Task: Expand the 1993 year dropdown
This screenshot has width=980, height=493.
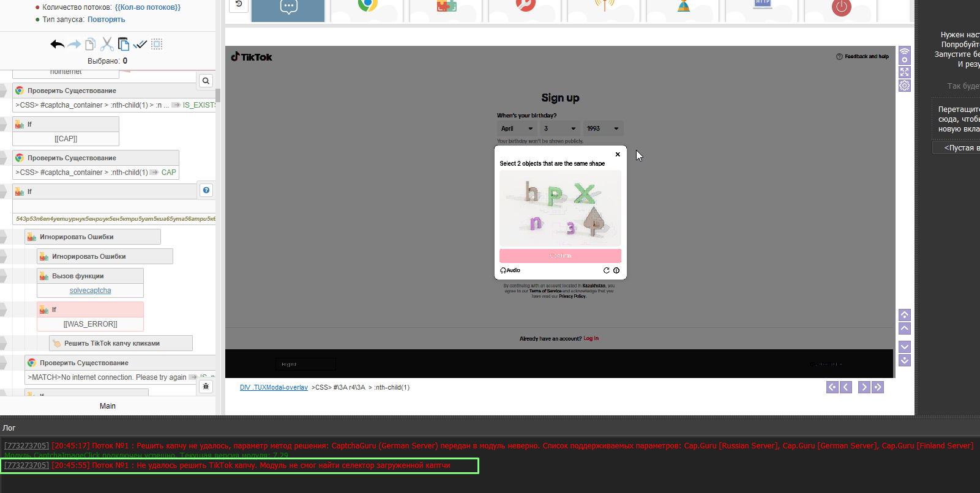Action: [603, 128]
